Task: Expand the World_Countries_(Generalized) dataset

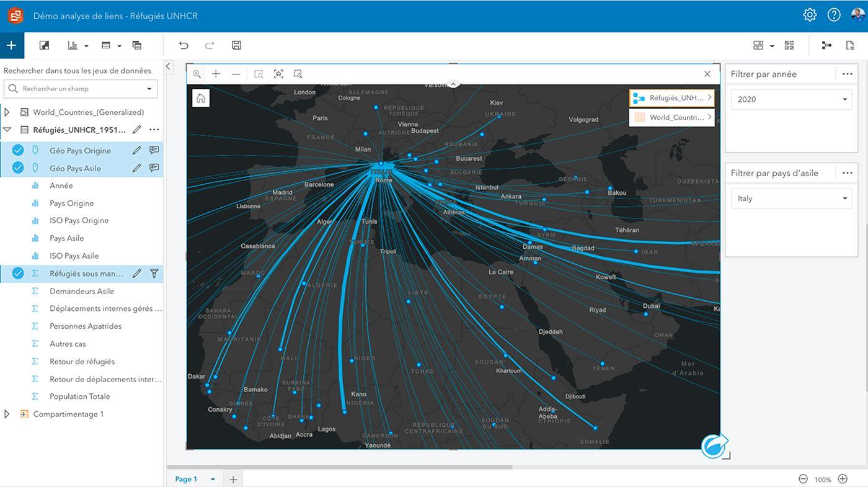Action: 7,112
